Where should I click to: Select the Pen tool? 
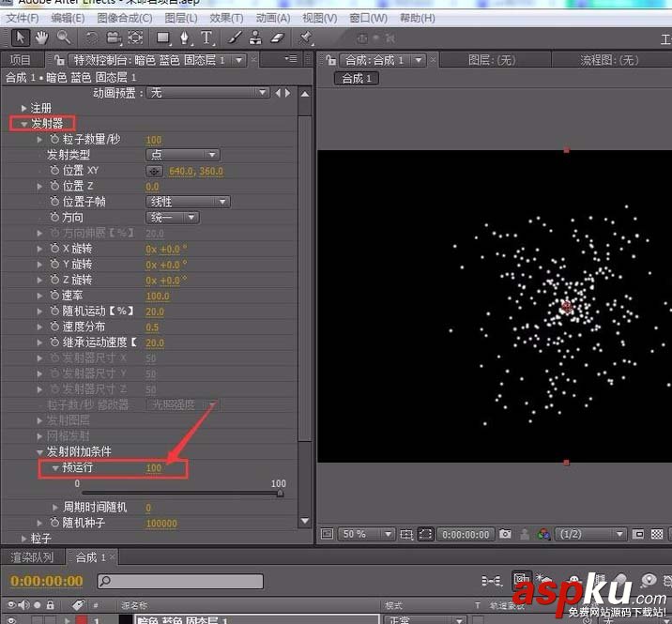tap(185, 38)
